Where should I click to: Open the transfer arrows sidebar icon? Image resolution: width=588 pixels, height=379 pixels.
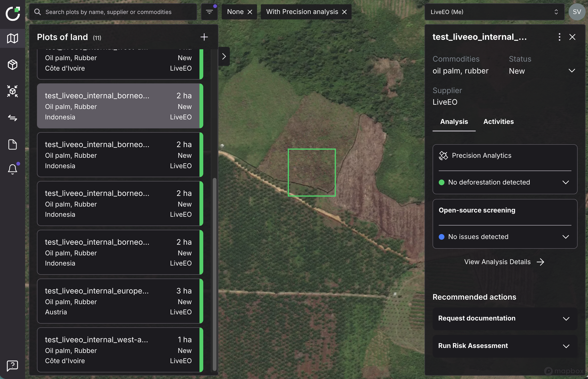pyautogui.click(x=13, y=118)
